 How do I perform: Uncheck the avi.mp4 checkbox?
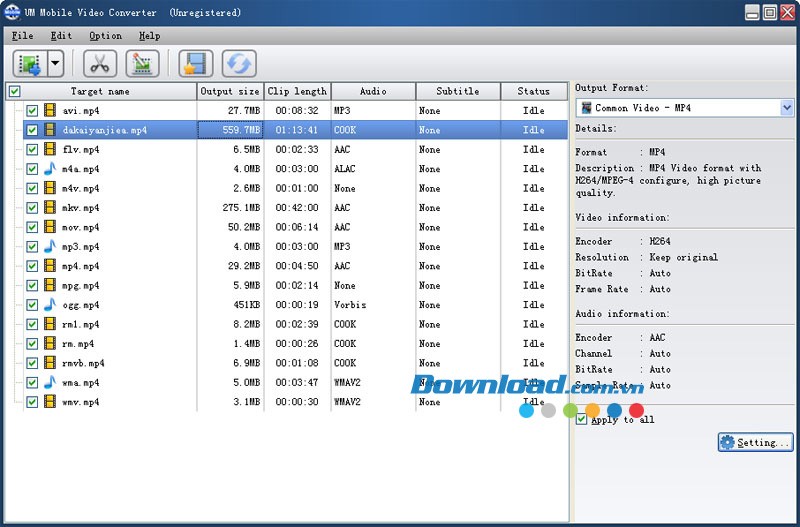32,110
